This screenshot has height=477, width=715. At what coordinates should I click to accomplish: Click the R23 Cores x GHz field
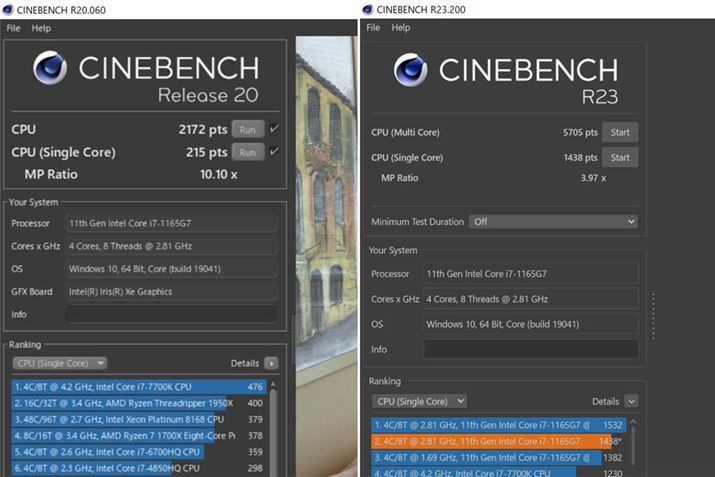531,299
